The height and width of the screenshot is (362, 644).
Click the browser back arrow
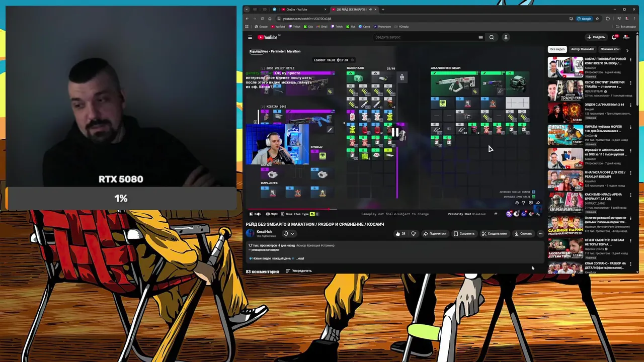tap(247, 19)
